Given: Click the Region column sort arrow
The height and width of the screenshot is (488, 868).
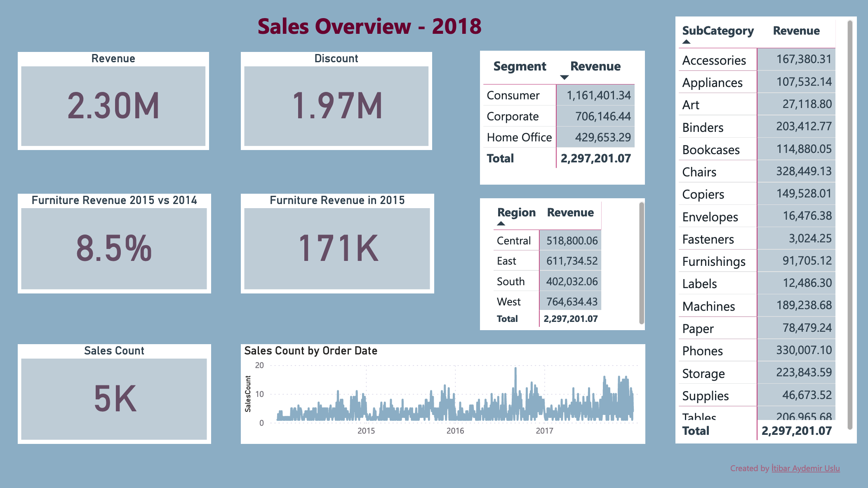Looking at the screenshot, I should [501, 223].
